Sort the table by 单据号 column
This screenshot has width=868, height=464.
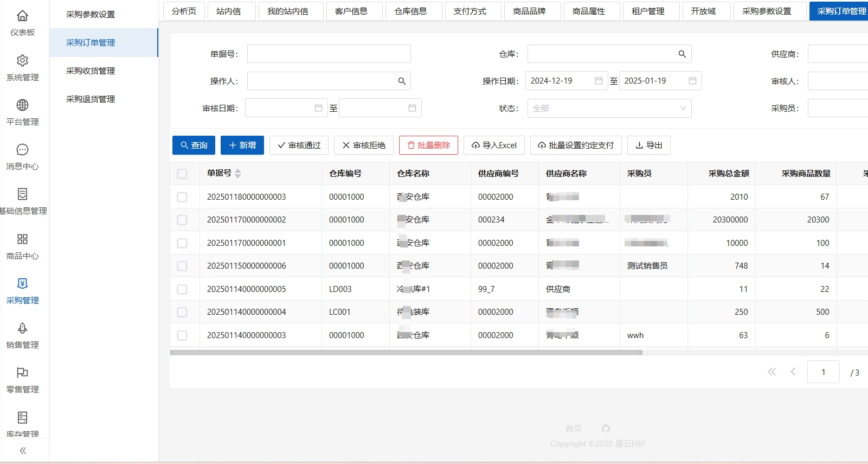click(x=237, y=174)
